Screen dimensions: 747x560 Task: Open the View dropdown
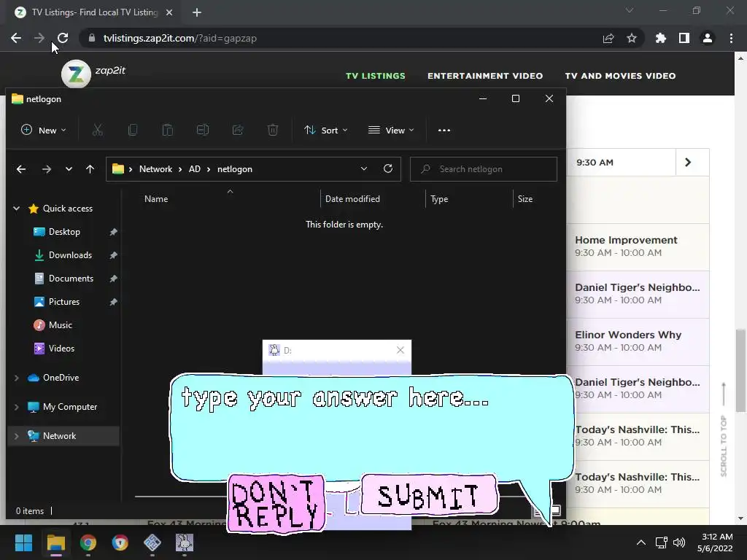[392, 130]
